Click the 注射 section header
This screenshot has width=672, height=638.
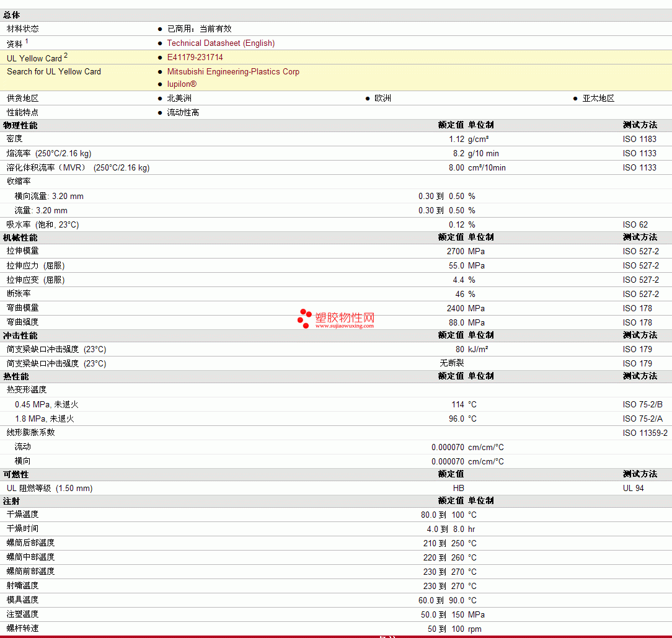(x=12, y=501)
